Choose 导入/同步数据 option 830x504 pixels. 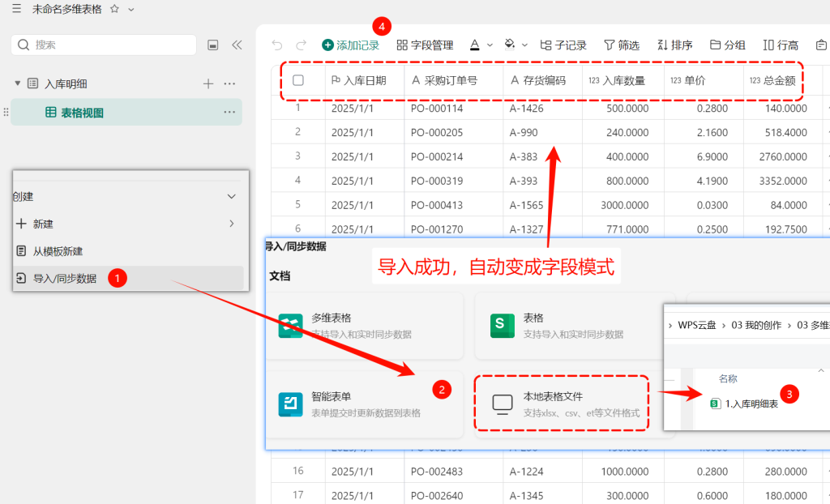point(128,279)
